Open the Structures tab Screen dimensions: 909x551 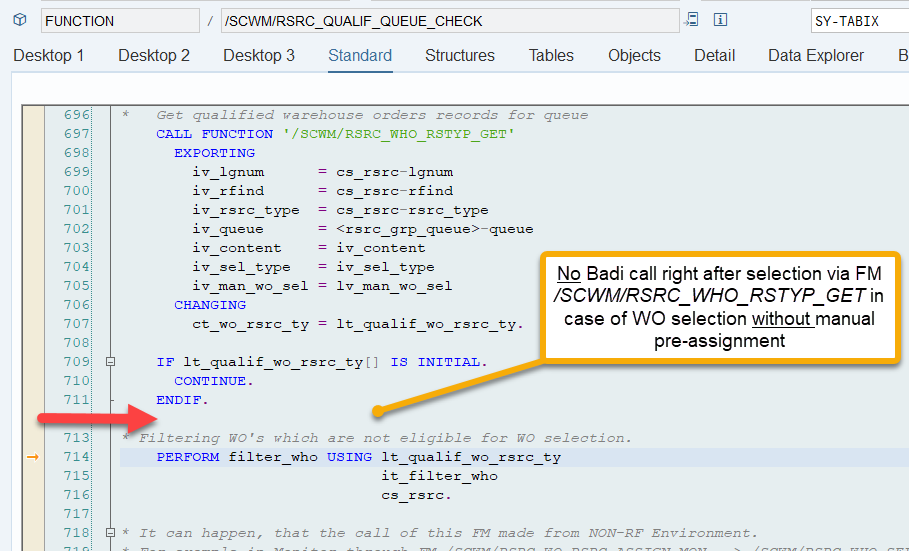[460, 56]
